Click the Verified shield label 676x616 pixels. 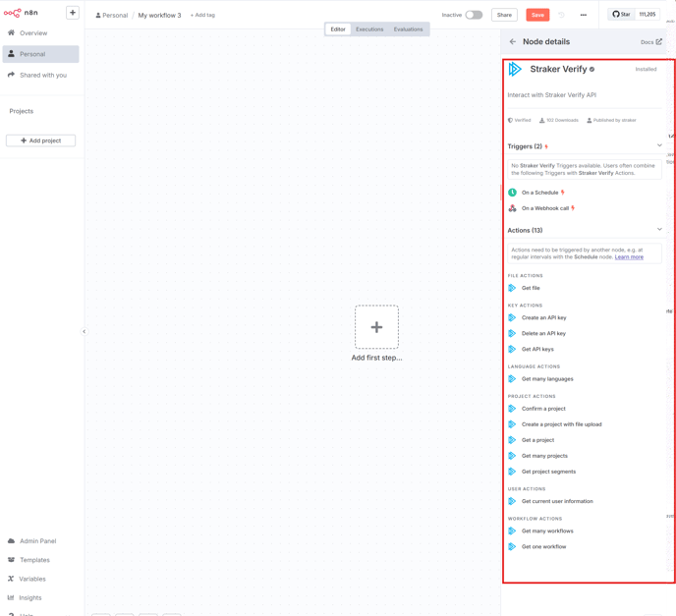tap(520, 120)
